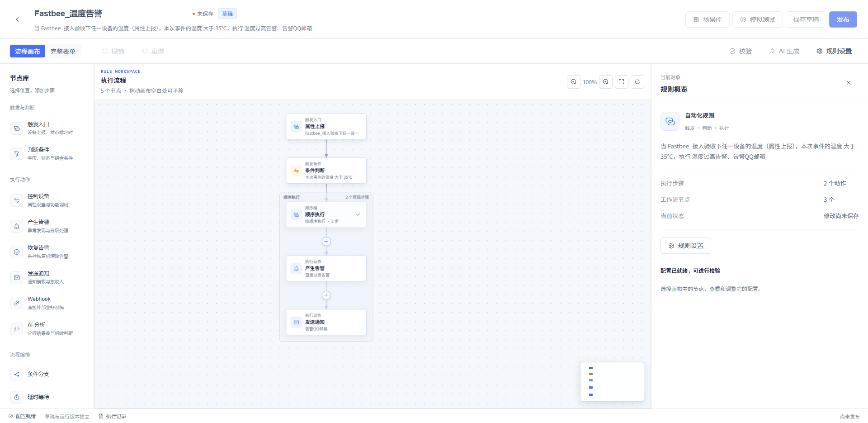This screenshot has height=423, width=868.
Task: Click 保存草稿 to save draft
Action: click(x=806, y=19)
